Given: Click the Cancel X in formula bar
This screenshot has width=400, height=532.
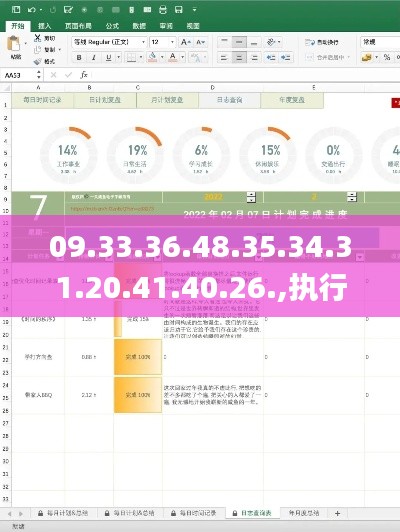Looking at the screenshot, I should point(53,75).
